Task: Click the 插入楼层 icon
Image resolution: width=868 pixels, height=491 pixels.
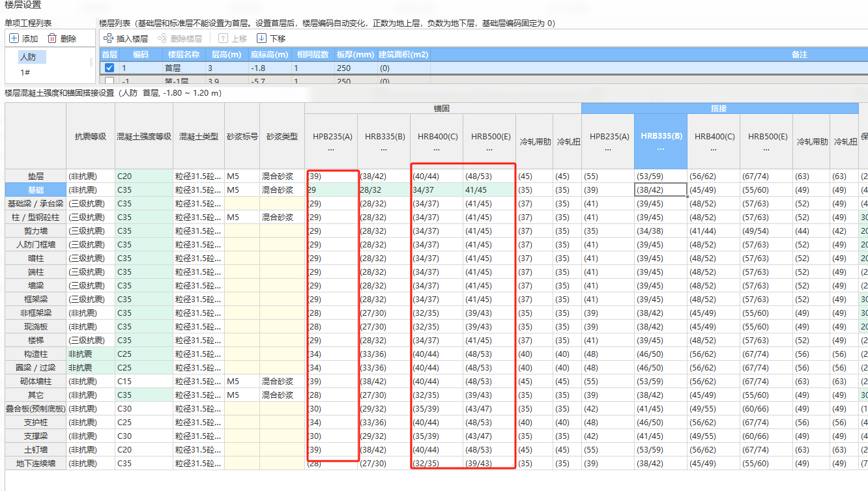Action: pos(108,38)
